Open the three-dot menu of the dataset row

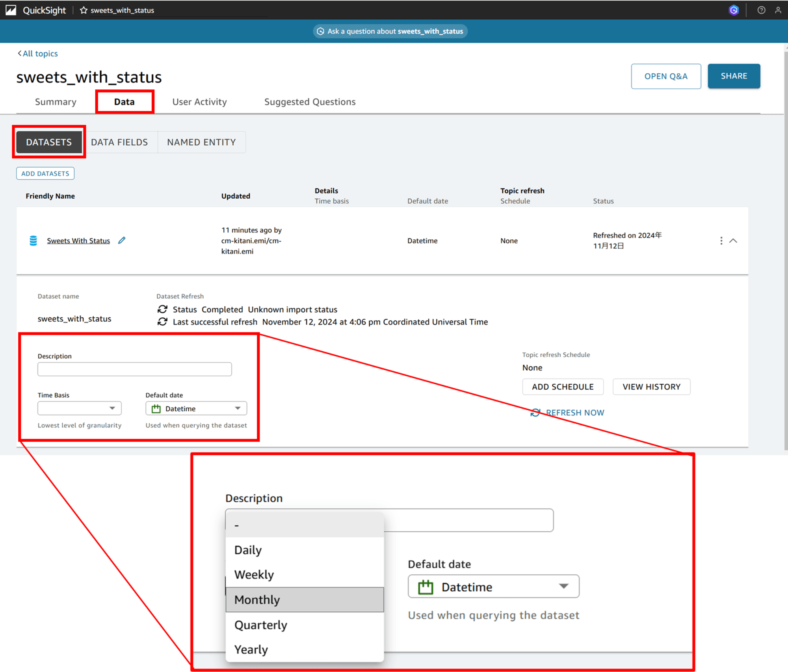721,240
